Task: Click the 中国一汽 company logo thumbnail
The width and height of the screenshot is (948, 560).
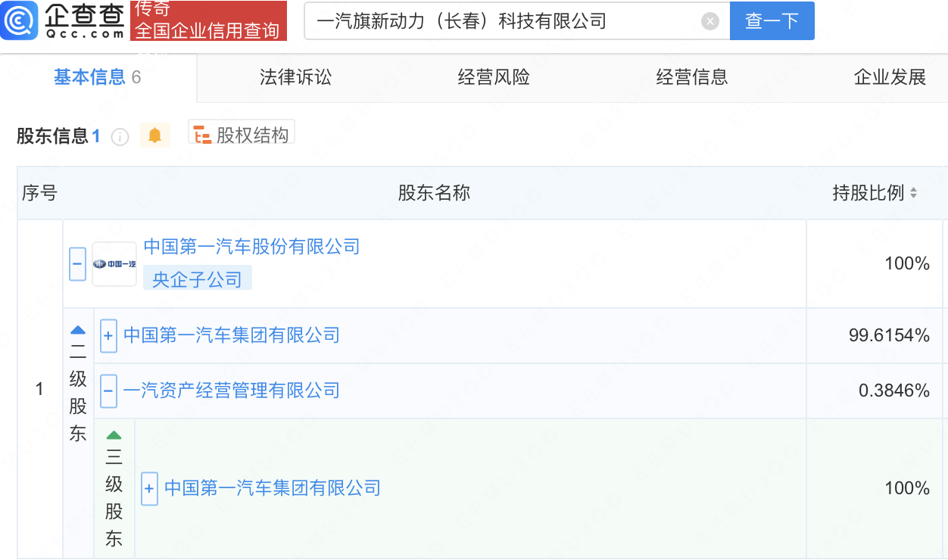Action: pyautogui.click(x=114, y=264)
